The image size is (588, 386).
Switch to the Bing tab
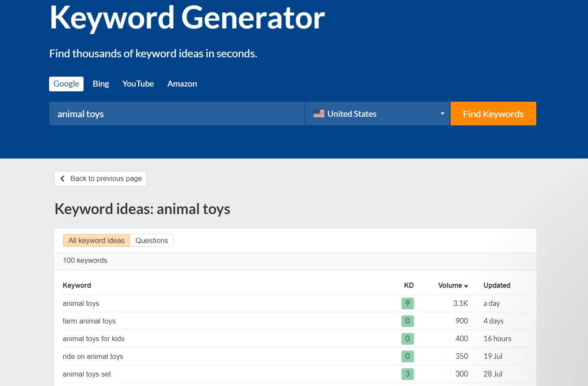click(x=101, y=84)
